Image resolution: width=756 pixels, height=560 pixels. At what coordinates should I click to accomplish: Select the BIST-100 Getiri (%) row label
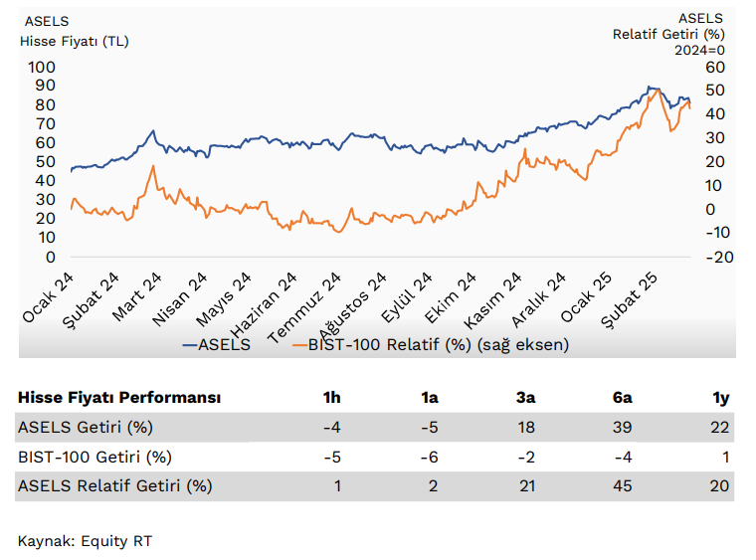click(x=94, y=458)
